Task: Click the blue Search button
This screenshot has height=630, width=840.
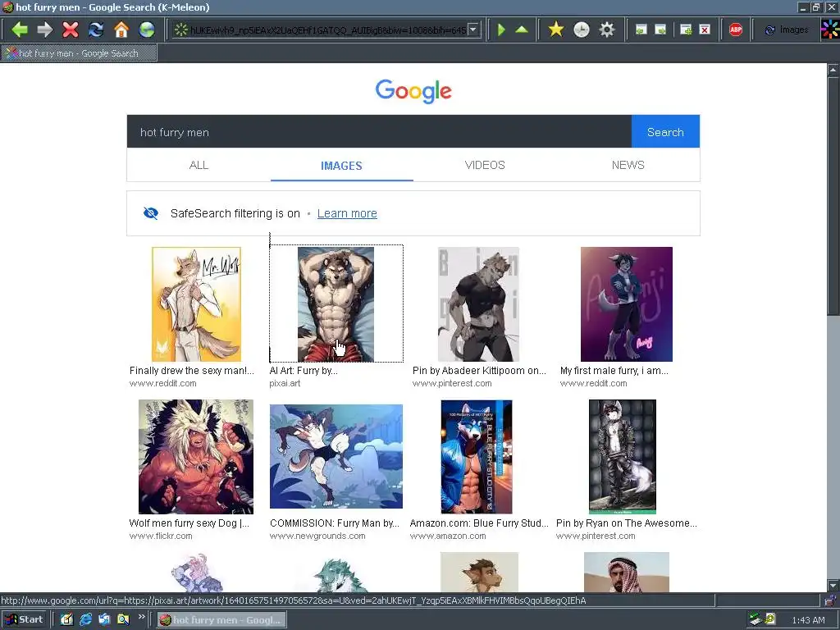Action: 665,132
